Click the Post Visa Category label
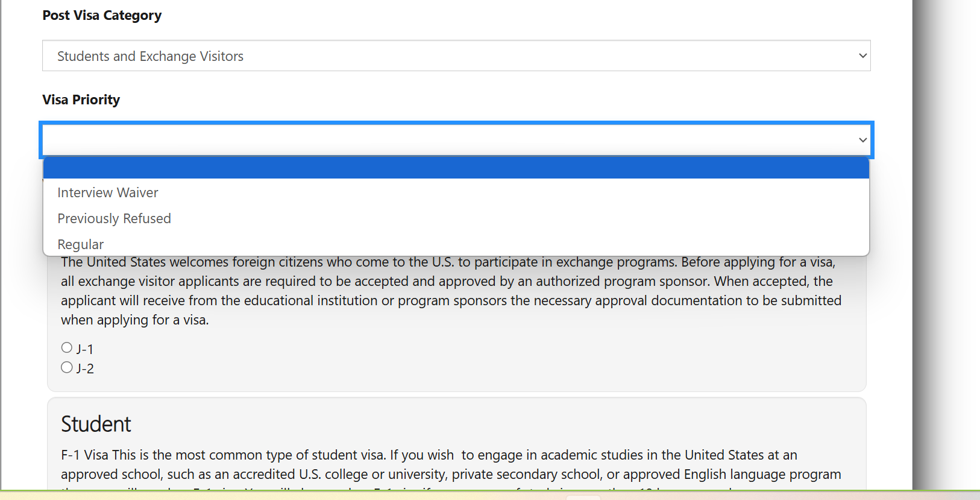This screenshot has width=980, height=500. coord(102,16)
